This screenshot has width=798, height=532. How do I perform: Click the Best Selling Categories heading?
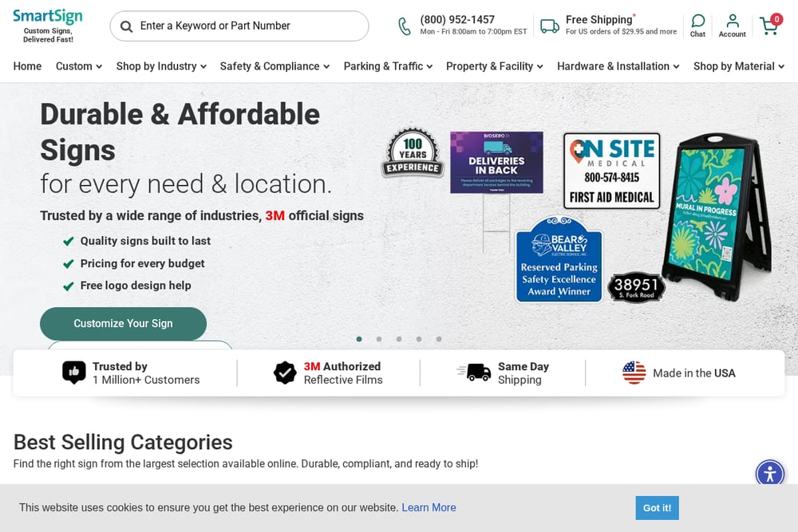pos(123,442)
